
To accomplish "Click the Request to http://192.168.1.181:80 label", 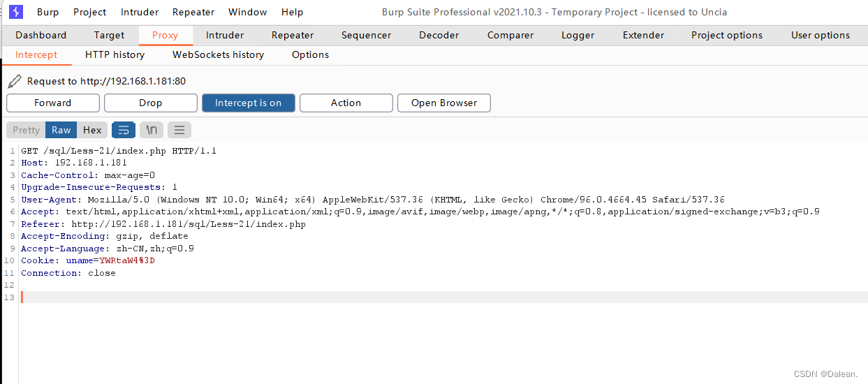I will 106,81.
